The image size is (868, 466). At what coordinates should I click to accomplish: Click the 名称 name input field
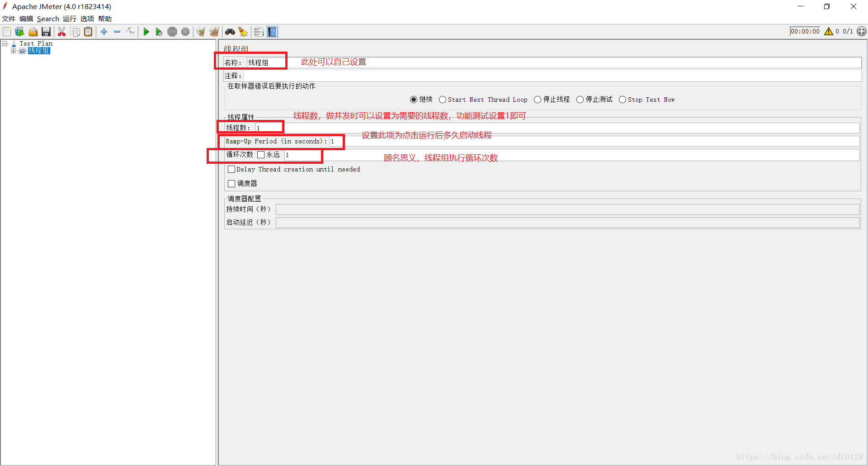click(x=553, y=62)
